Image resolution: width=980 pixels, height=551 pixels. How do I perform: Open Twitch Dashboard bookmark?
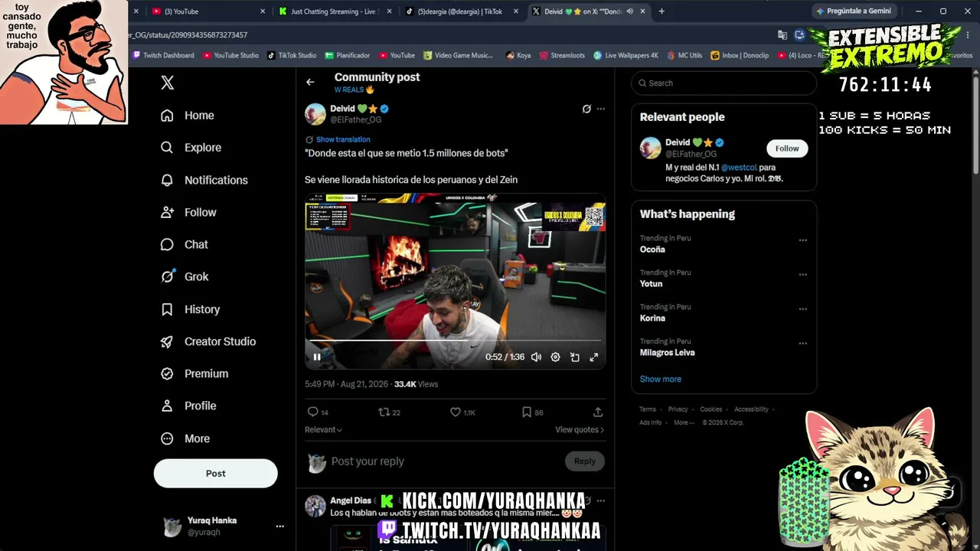pos(163,55)
